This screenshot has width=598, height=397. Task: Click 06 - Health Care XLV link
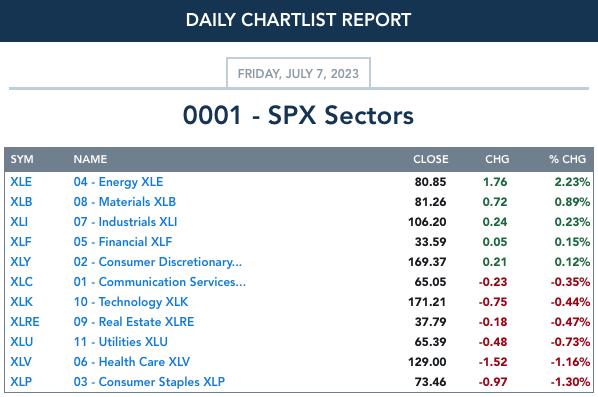(x=132, y=362)
